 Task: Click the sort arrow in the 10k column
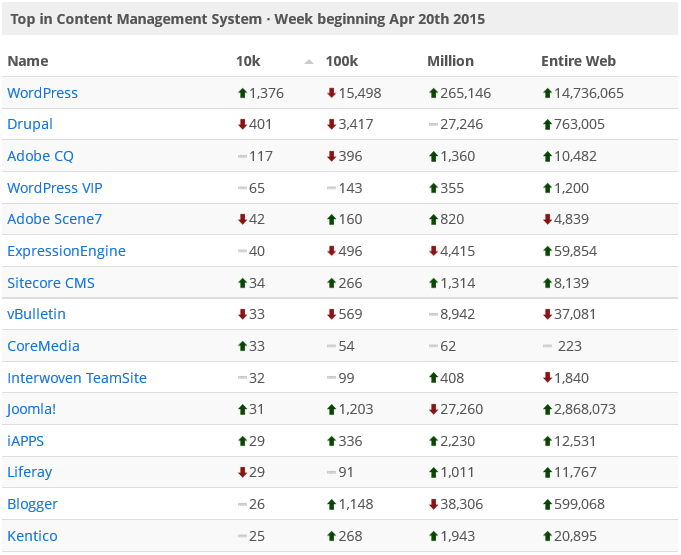309,61
